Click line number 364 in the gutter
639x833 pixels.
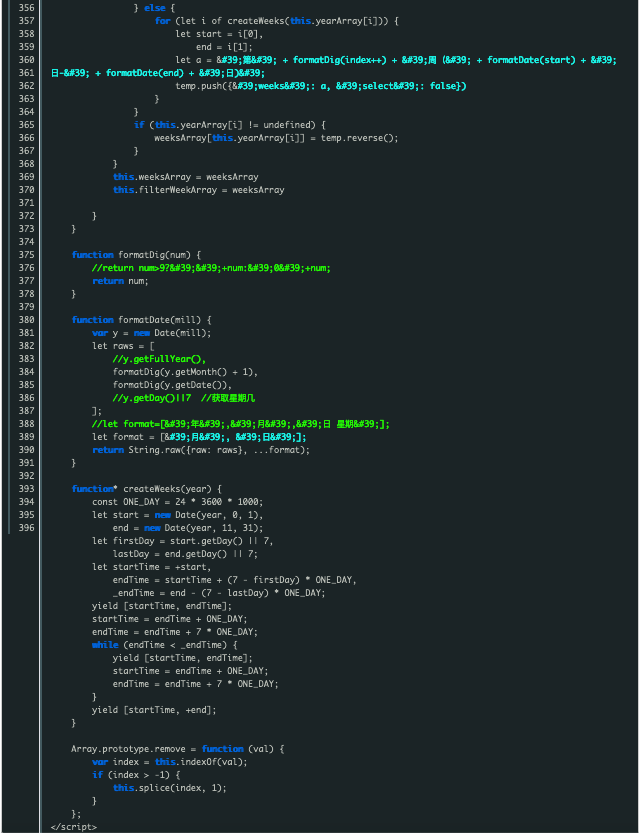(26, 112)
